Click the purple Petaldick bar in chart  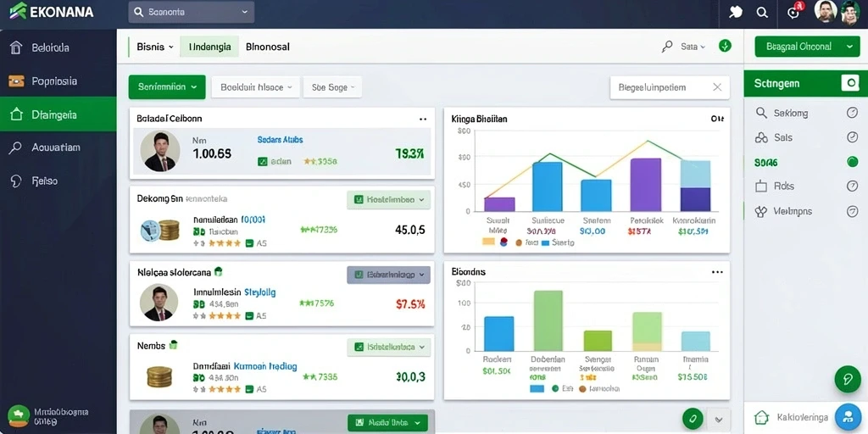click(x=645, y=185)
